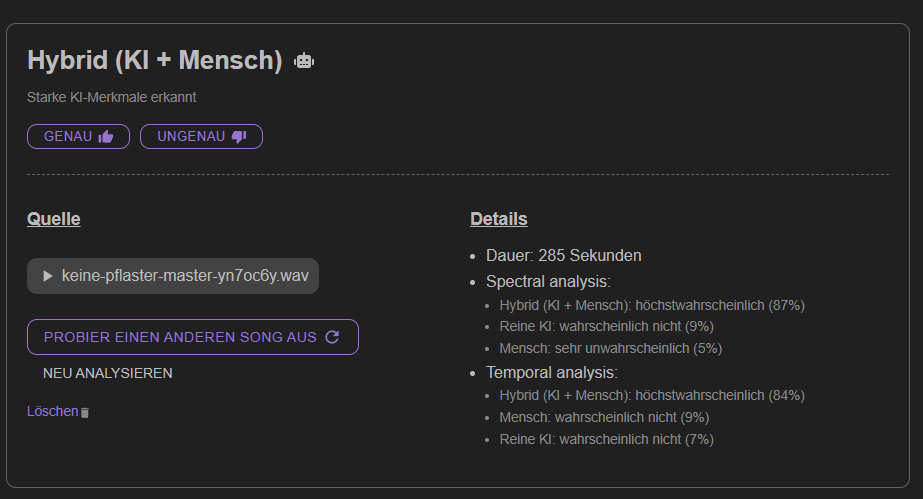The width and height of the screenshot is (923, 499).
Task: Click the trash icon next to Löschen
Action: pyautogui.click(x=85, y=412)
